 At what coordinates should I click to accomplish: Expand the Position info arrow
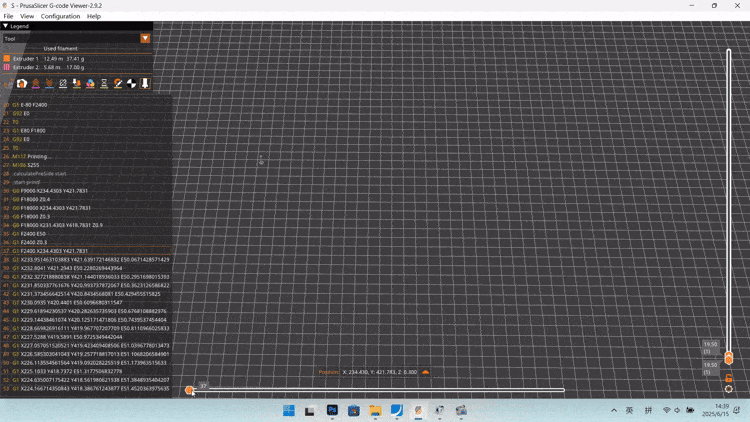coord(425,372)
